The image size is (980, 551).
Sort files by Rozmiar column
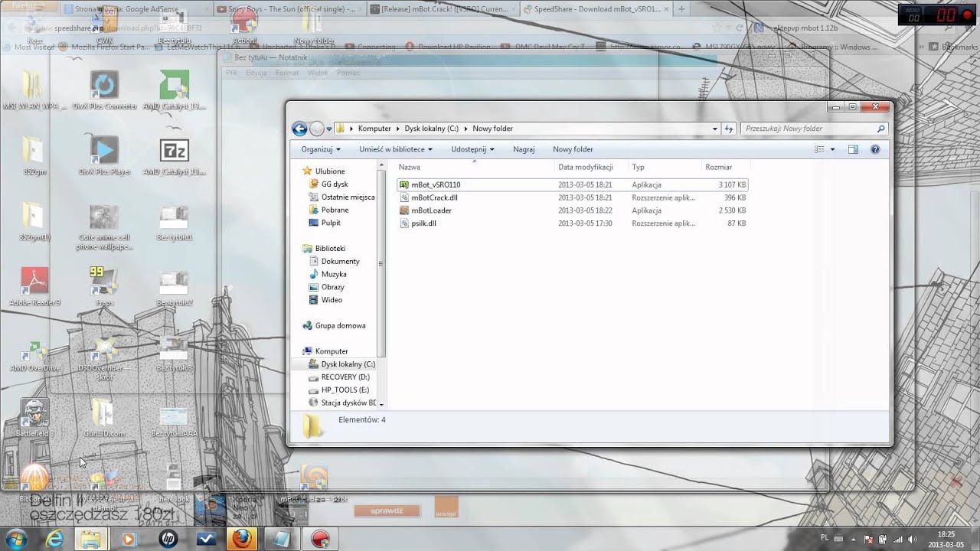pos(718,167)
